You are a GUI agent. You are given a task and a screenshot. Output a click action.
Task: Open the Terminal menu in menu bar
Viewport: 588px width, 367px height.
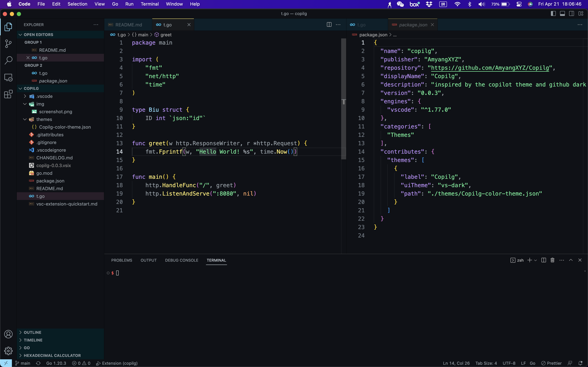pos(149,4)
